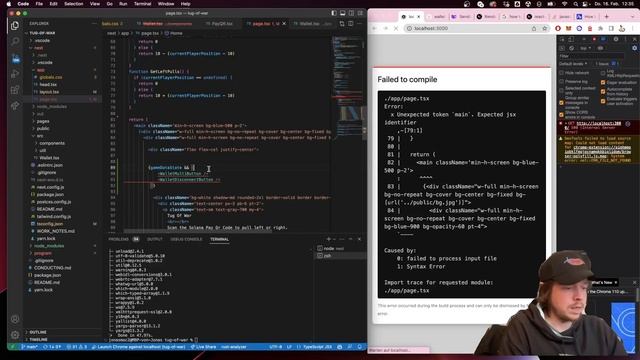The image size is (640, 360).
Task: Click the Live Share status bar item
Action: tap(203, 347)
